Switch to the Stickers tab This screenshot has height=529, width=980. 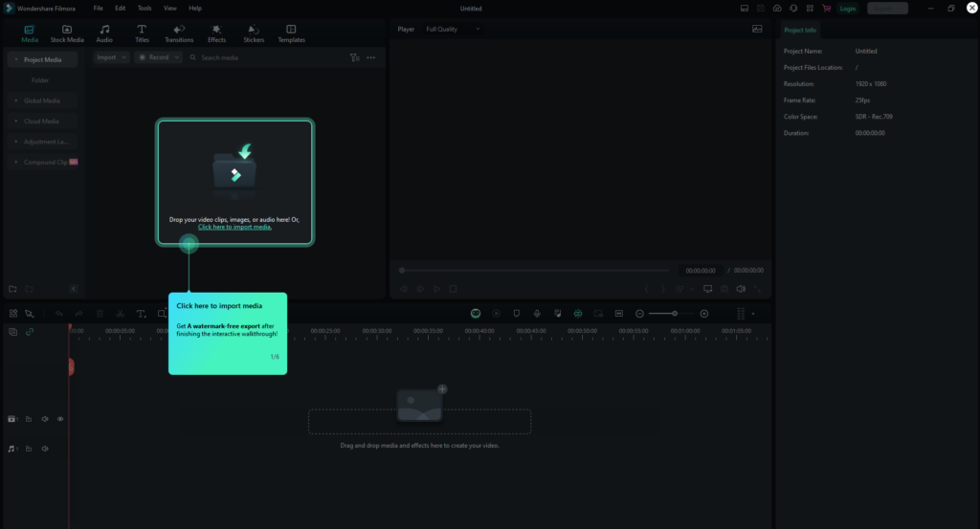click(x=254, y=33)
